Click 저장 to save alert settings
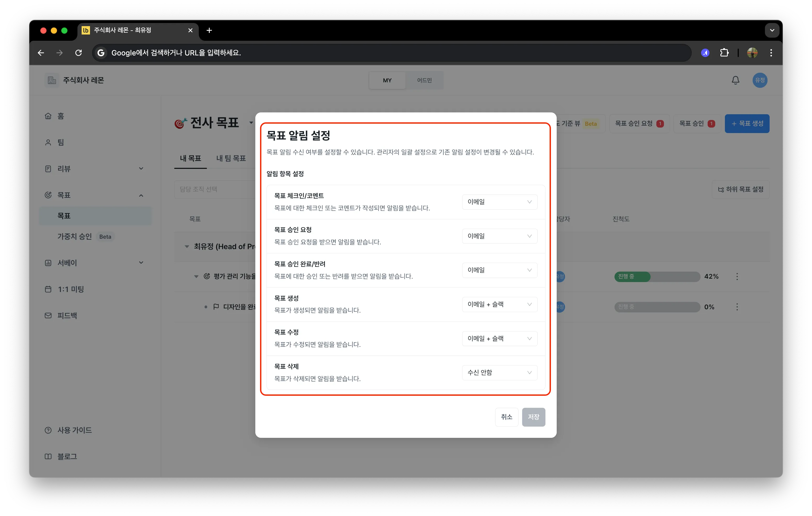This screenshot has width=812, height=516. (533, 417)
